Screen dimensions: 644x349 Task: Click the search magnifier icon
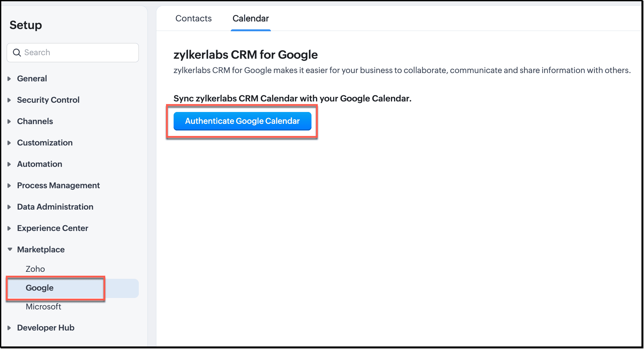(x=17, y=53)
